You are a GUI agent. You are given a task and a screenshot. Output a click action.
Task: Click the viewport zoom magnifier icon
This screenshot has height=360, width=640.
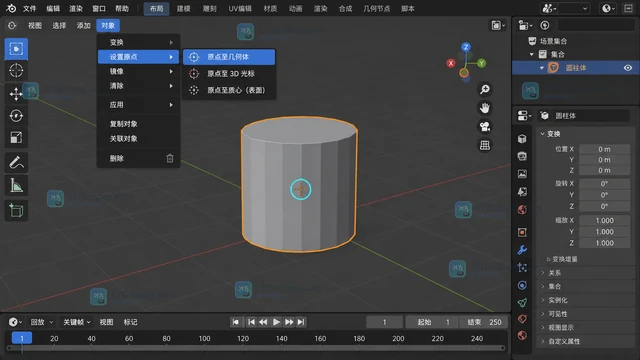point(484,89)
